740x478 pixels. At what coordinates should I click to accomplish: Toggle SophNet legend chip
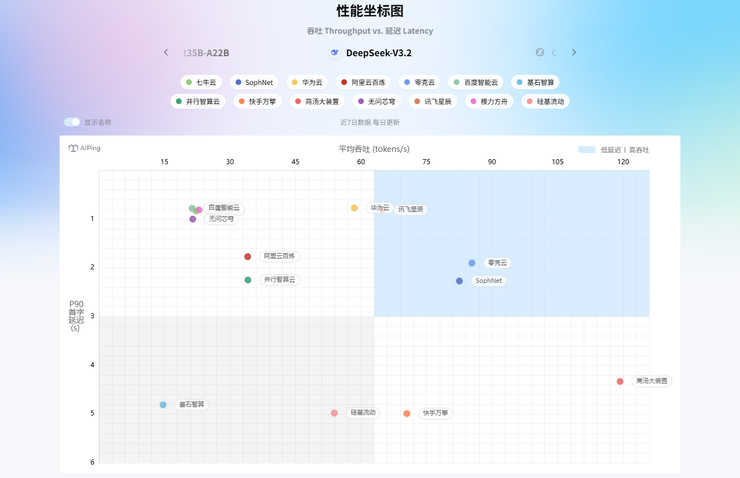(254, 82)
